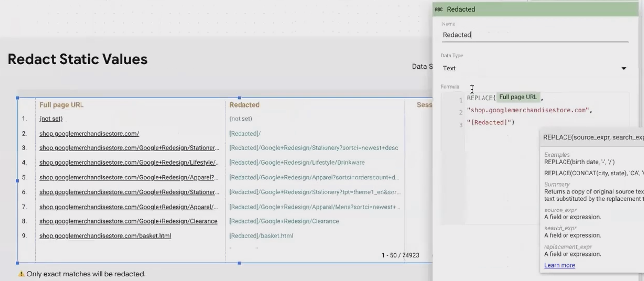Click the Redact Static Values heading
This screenshot has width=644, height=281.
point(78,59)
